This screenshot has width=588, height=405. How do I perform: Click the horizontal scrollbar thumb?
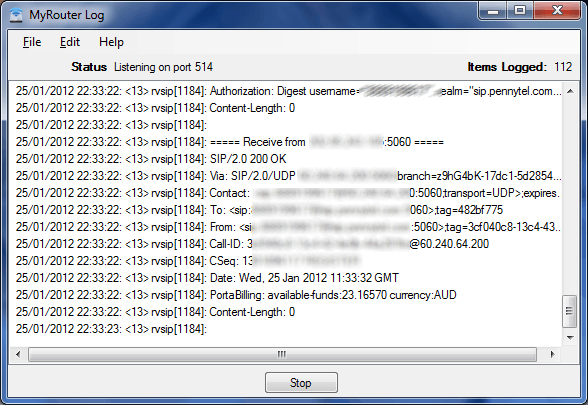click(282, 354)
